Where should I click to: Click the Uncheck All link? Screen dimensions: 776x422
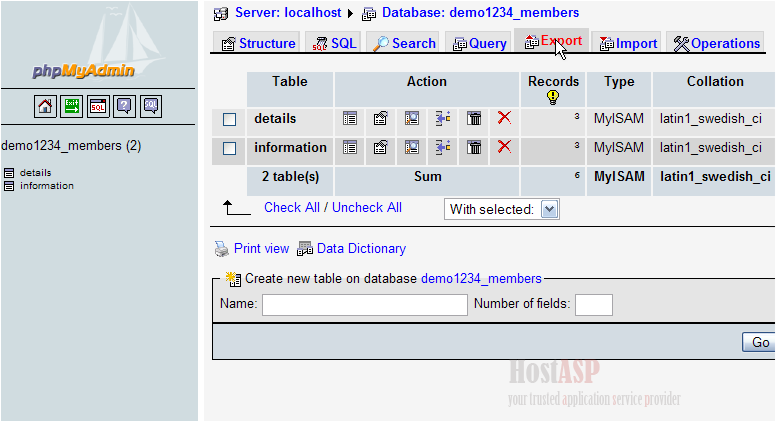pos(367,207)
